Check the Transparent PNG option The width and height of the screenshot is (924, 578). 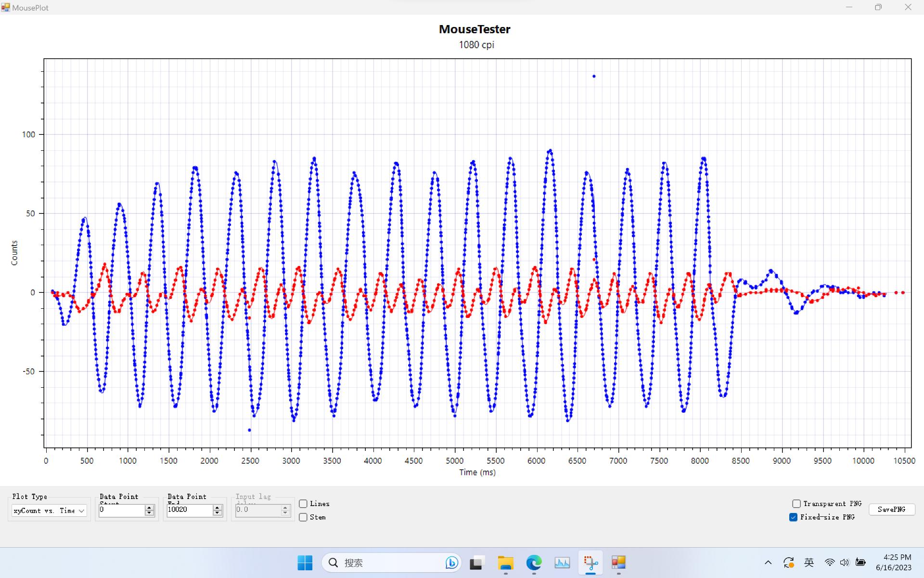[x=796, y=504]
